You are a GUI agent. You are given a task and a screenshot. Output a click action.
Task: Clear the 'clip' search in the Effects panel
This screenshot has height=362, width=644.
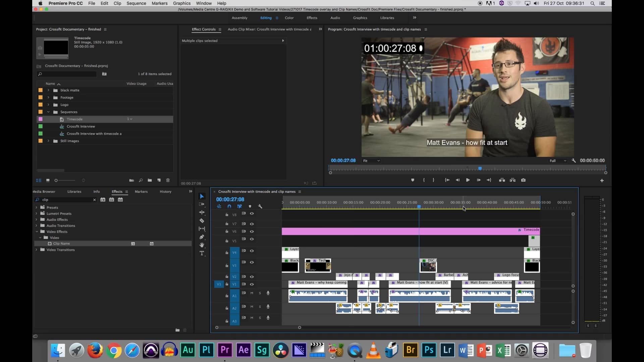(x=94, y=200)
